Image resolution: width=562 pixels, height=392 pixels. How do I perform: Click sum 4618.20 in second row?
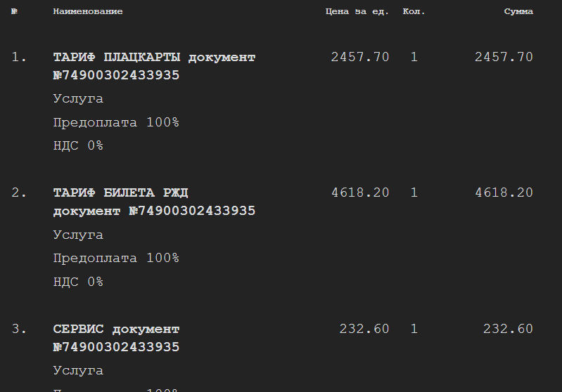(x=504, y=192)
